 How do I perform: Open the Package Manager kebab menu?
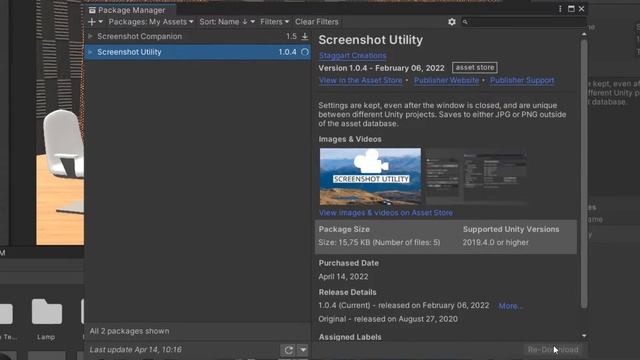[x=560, y=9]
